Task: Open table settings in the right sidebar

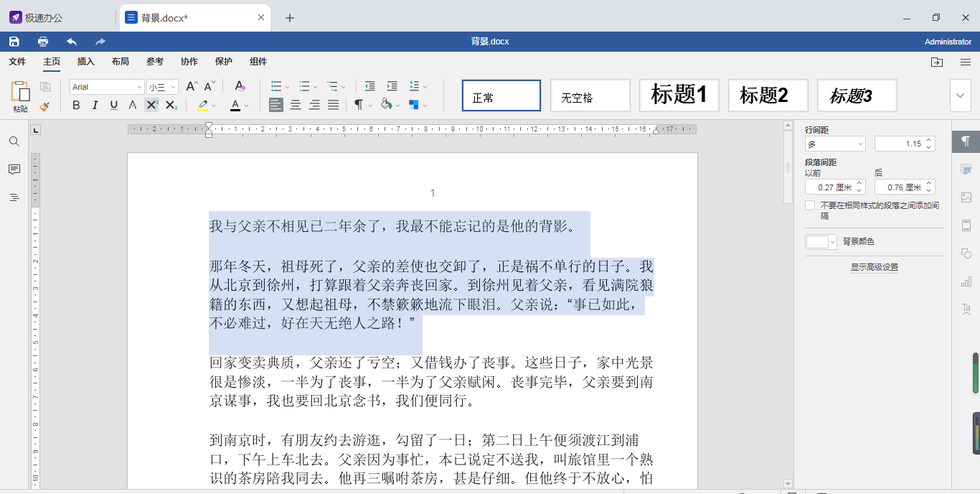Action: pos(966,169)
